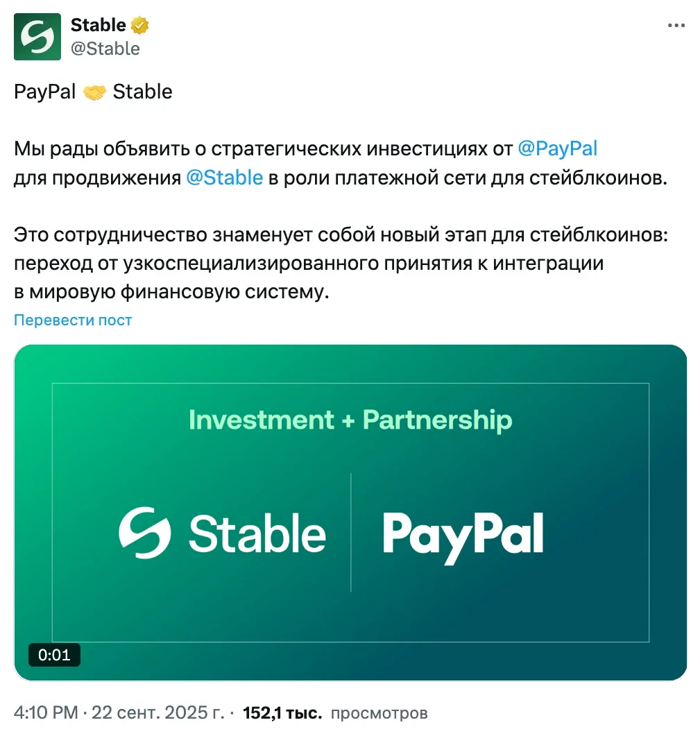Click "Перевести пост" to translate
This screenshot has height=736, width=700.
tap(73, 320)
